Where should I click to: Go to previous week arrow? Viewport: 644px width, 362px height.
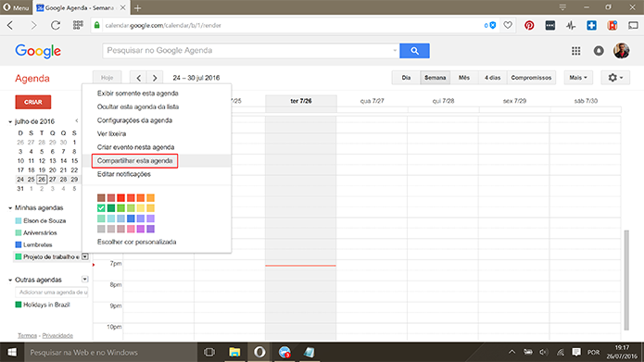pos(139,78)
